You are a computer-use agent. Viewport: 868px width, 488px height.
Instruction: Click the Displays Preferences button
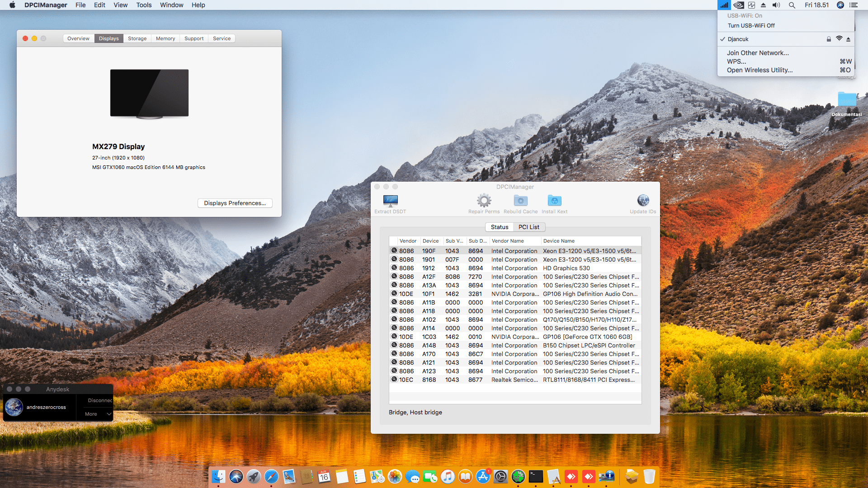click(235, 203)
